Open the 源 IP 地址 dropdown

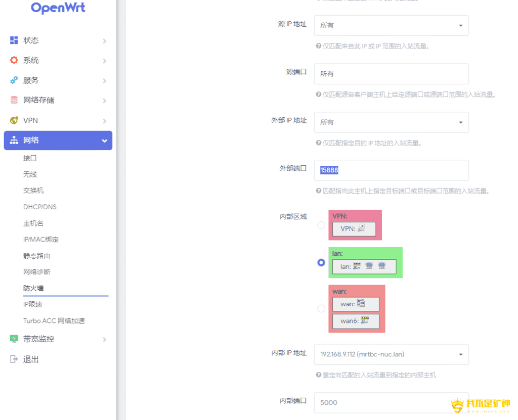pos(391,25)
